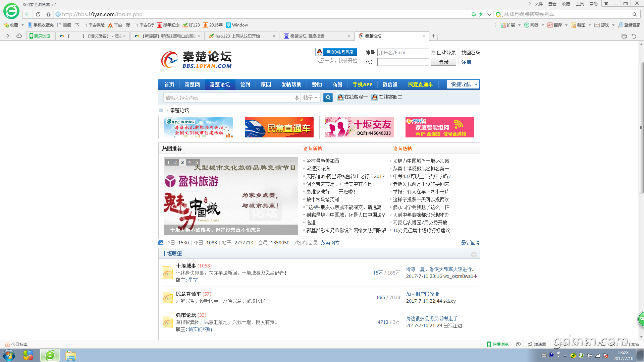
Task: Click the 网银 online banking icon
Action: tap(531, 25)
